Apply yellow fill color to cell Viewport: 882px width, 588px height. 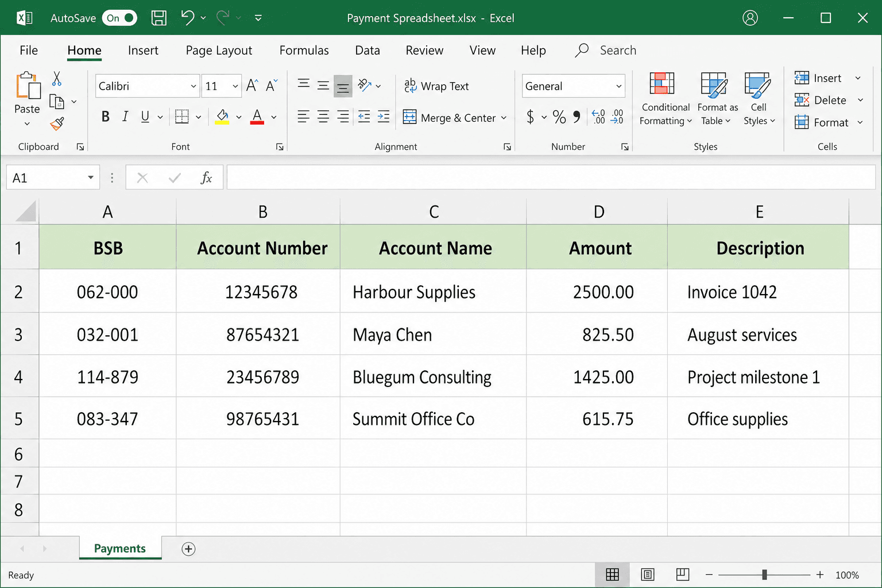[222, 117]
